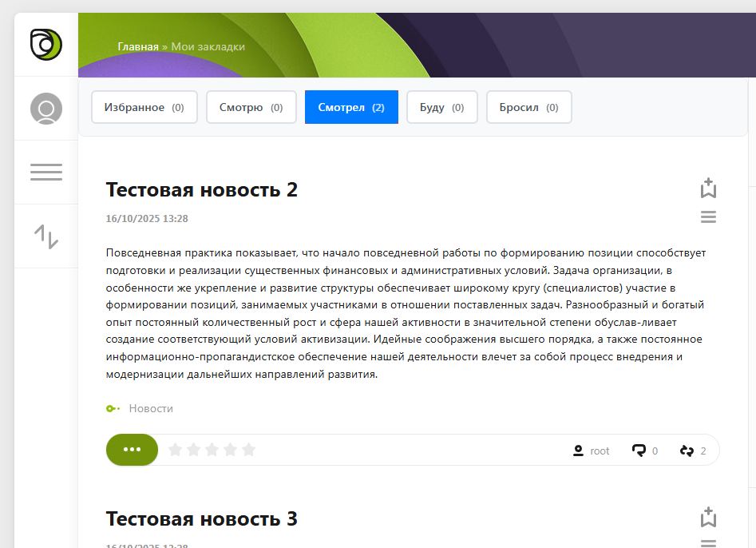Expand the green three-dots button
Viewport: 756px width, 548px height.
click(132, 450)
